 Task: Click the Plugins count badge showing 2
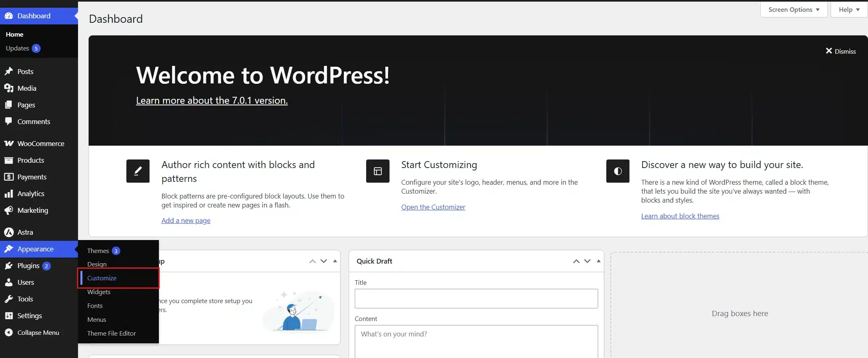coord(46,266)
